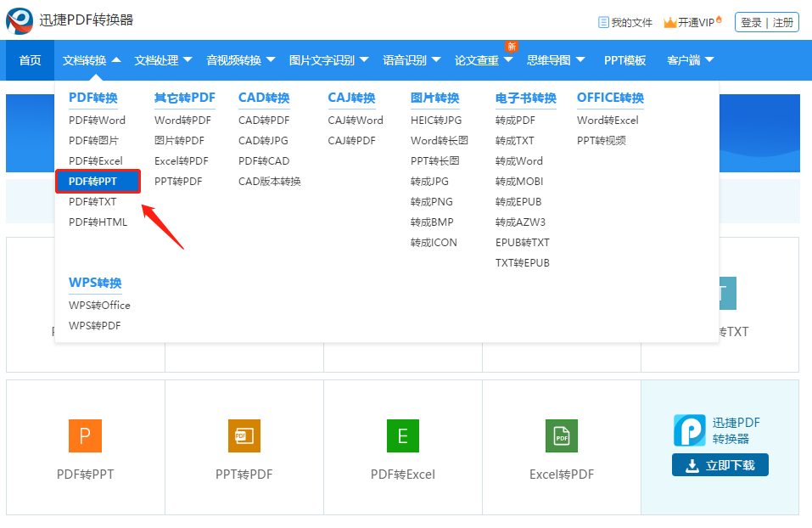Screen dimensions: 812x528
Task: Expand the 文档处理 dropdown
Action: 164,60
